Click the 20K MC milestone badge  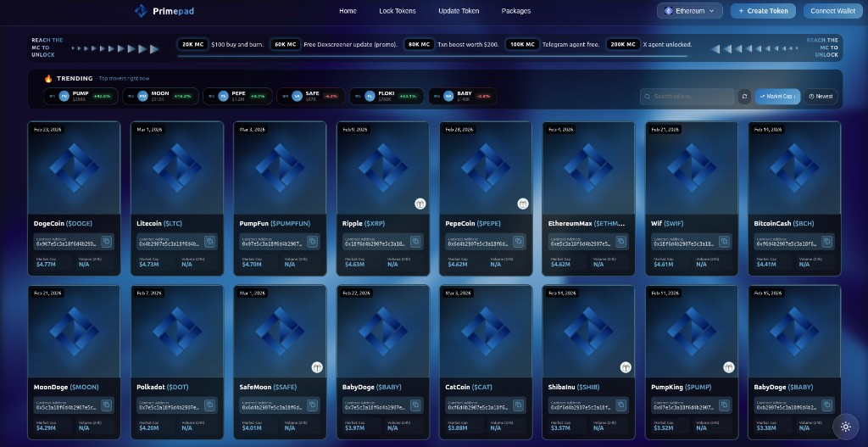192,44
